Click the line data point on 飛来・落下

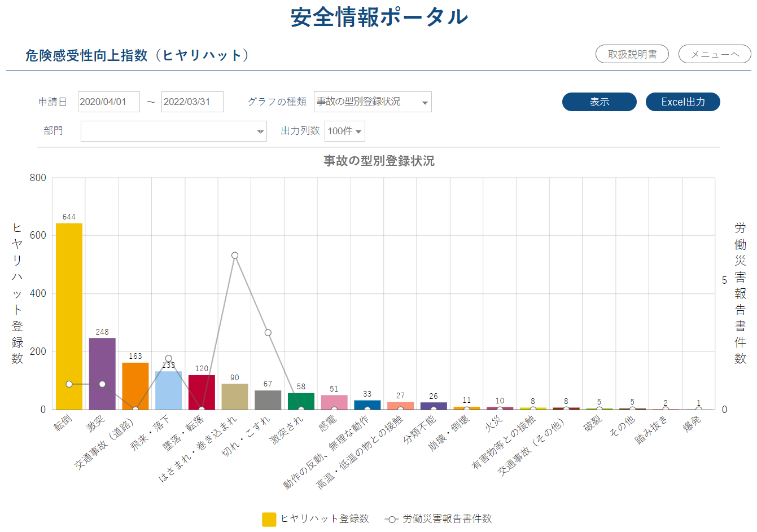(169, 358)
